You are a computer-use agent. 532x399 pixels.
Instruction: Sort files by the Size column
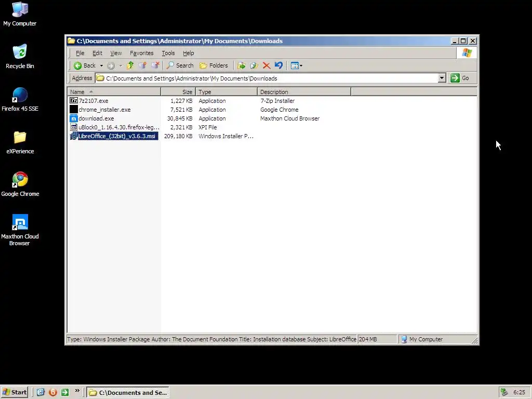click(x=178, y=91)
